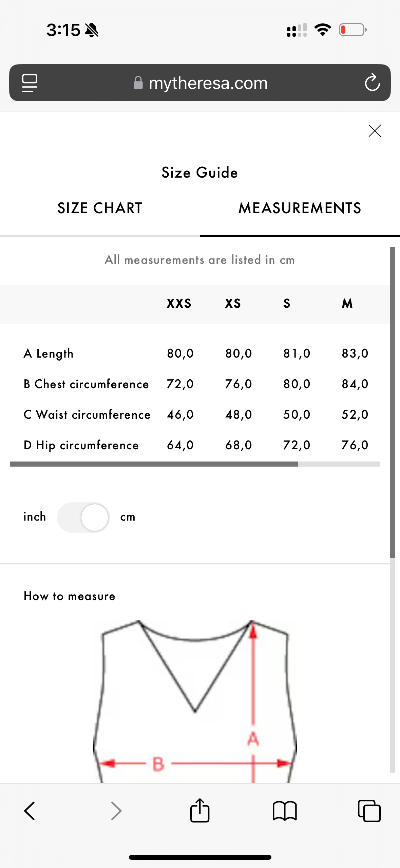Image resolution: width=400 pixels, height=868 pixels.
Task: Show open tabs with the tabs icon
Action: (x=369, y=811)
